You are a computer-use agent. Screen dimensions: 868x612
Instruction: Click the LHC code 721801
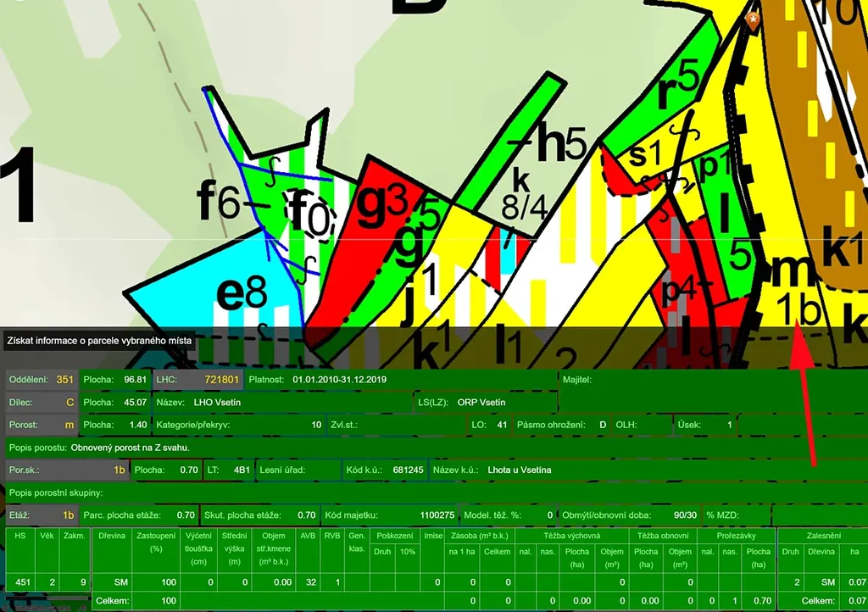222,379
